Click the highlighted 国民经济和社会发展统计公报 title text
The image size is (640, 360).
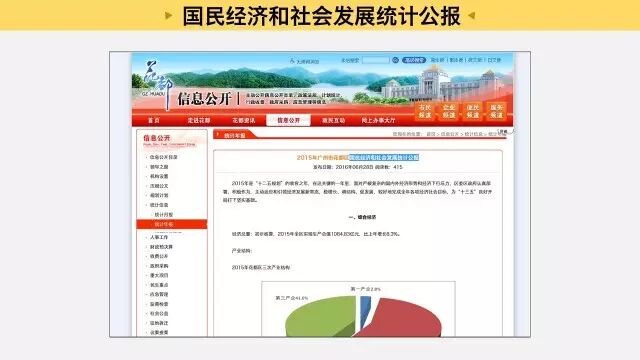point(384,157)
